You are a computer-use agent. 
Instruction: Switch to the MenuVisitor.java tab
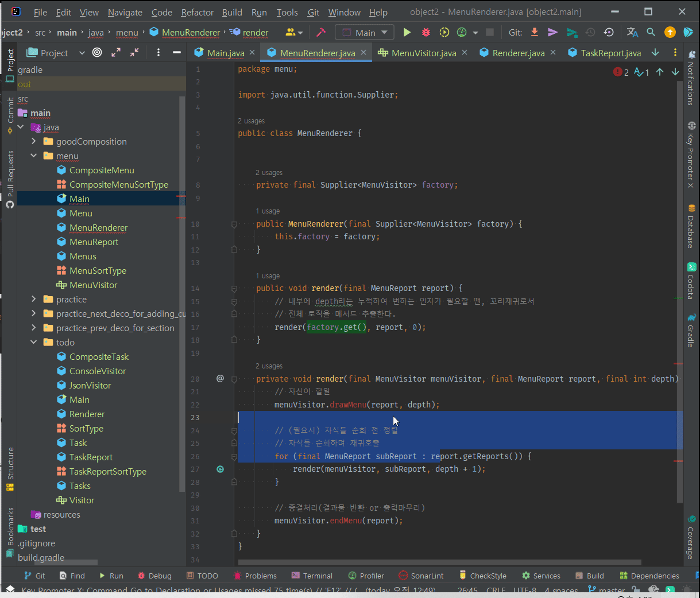423,53
